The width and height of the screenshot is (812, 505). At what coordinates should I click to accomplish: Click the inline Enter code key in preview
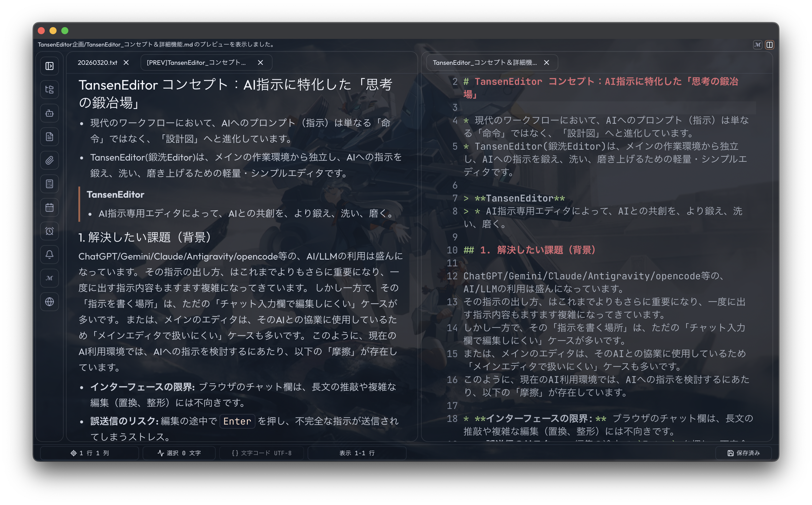click(237, 422)
